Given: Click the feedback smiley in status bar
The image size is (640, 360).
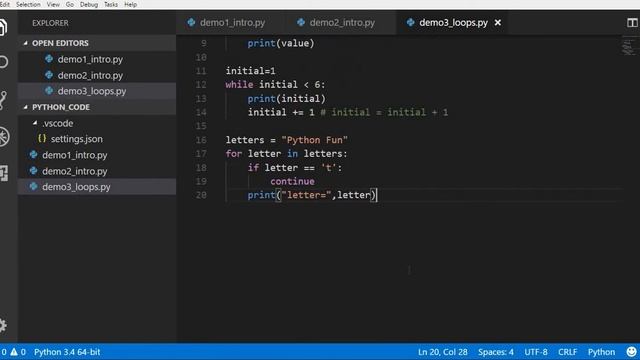Looking at the screenshot, I should pos(631,352).
